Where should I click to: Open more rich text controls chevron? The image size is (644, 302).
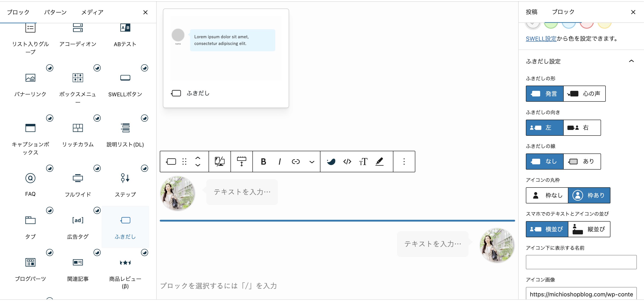click(312, 162)
